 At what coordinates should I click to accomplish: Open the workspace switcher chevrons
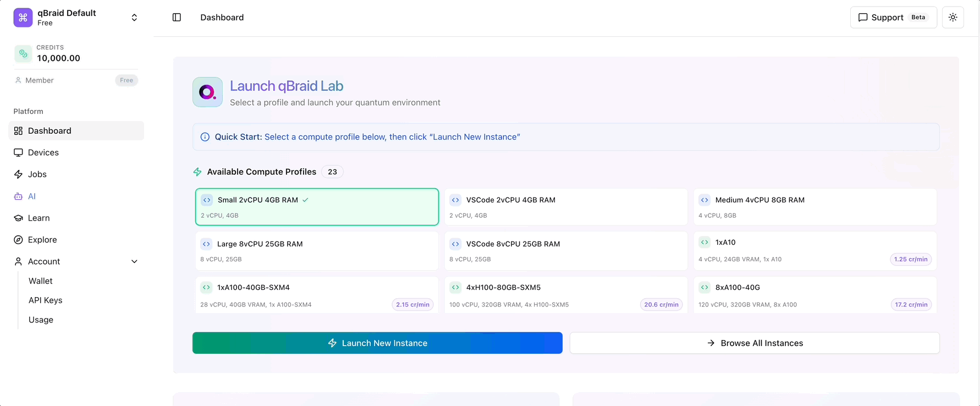(x=134, y=18)
